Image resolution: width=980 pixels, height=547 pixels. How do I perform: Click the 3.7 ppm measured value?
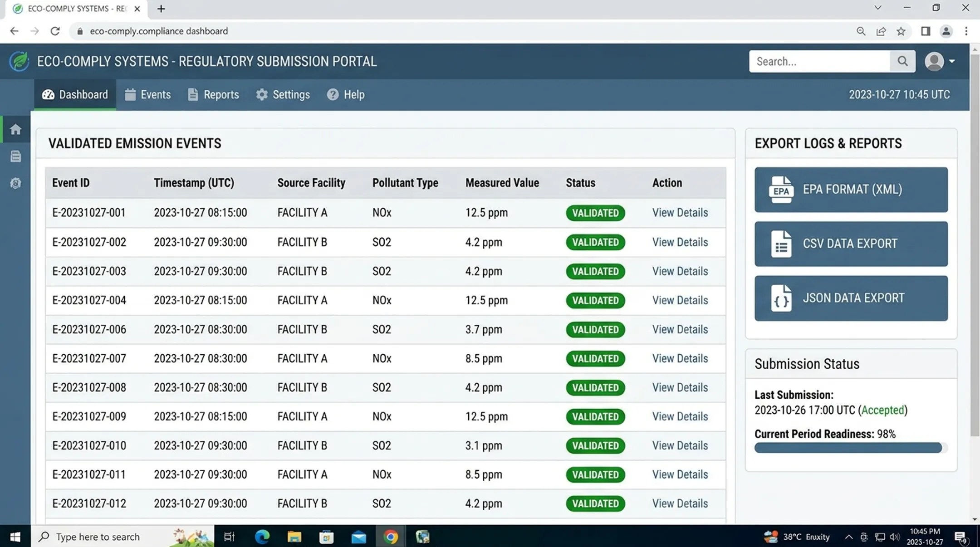click(483, 329)
